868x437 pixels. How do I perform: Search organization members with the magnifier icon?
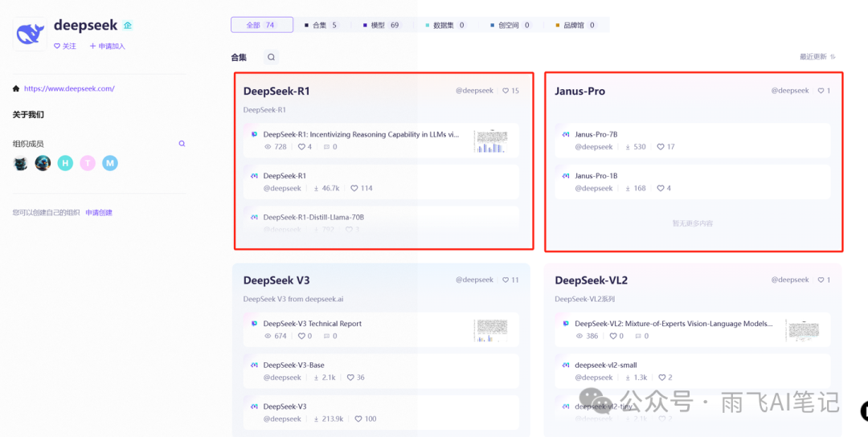182,143
